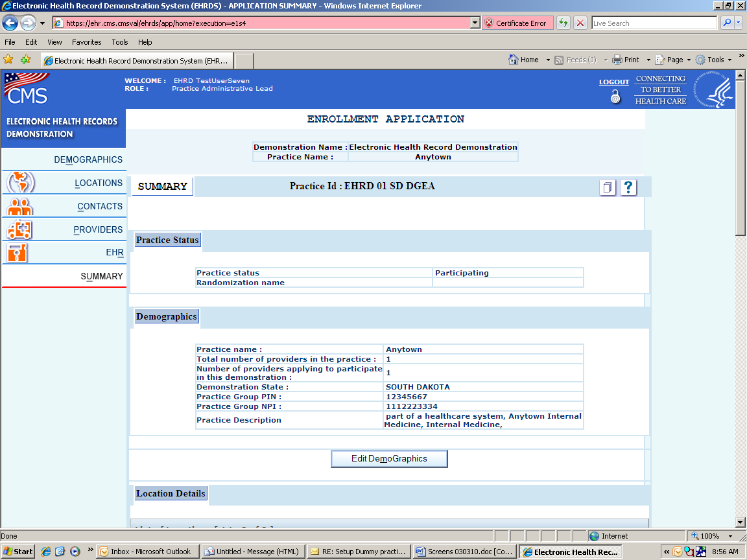Click the Location Details section heading

tap(171, 493)
